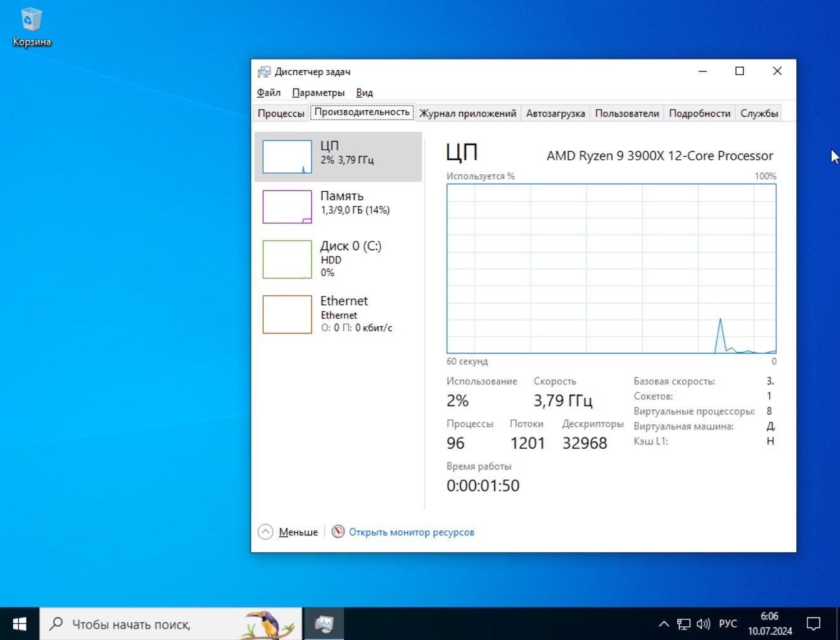Click the Виртуальная машина label
Viewport: 840px width, 640px height.
683,426
